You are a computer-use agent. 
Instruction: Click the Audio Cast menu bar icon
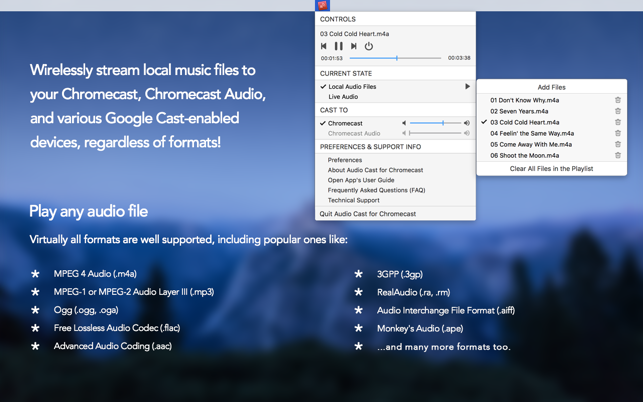tap(322, 6)
